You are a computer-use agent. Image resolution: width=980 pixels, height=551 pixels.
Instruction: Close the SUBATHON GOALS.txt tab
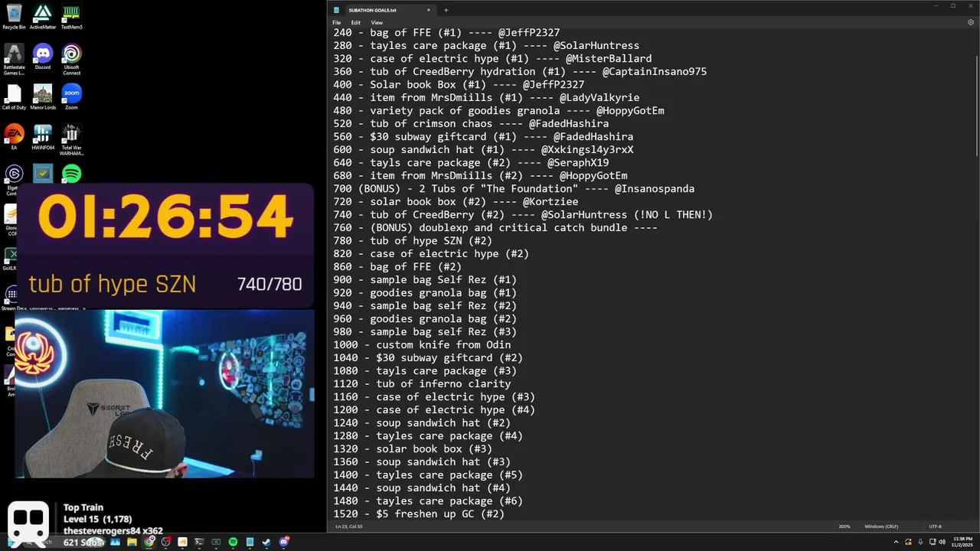429,10
